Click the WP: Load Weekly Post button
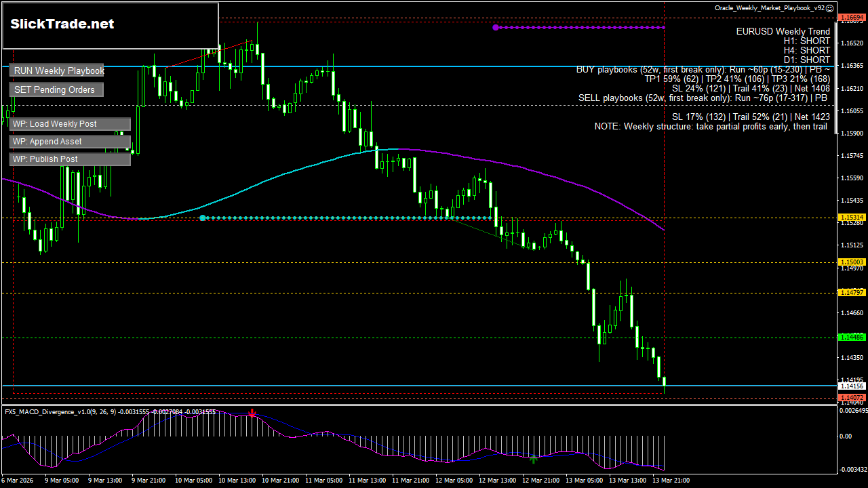The width and height of the screenshot is (868, 488). click(70, 124)
